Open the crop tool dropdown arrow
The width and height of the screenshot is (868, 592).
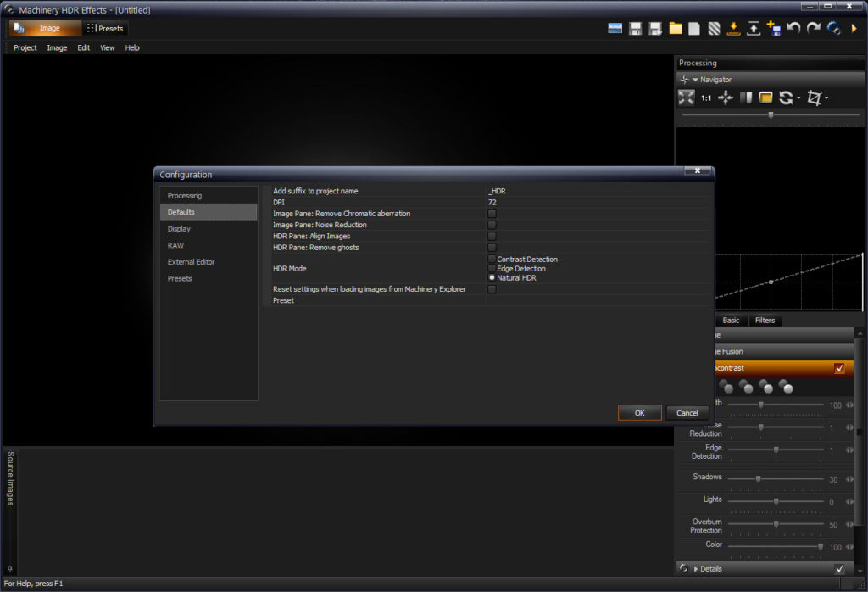click(x=826, y=98)
